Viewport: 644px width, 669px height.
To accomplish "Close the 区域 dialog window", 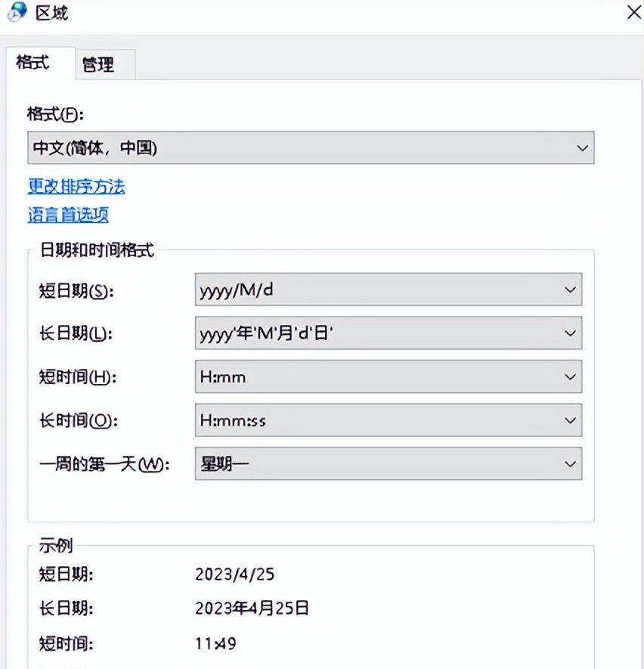I will point(634,13).
